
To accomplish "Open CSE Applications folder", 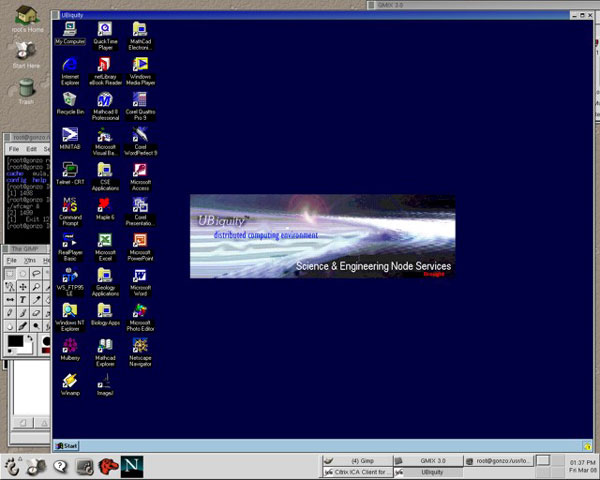I will 105,176.
